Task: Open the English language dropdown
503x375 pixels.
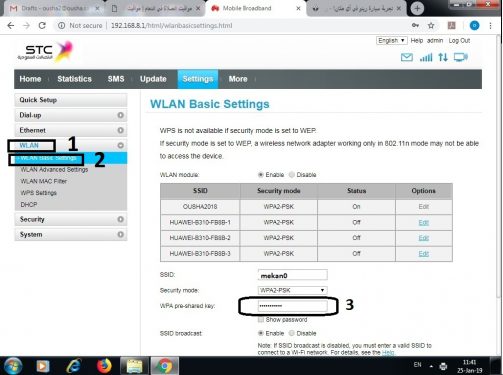Action: pyautogui.click(x=392, y=41)
